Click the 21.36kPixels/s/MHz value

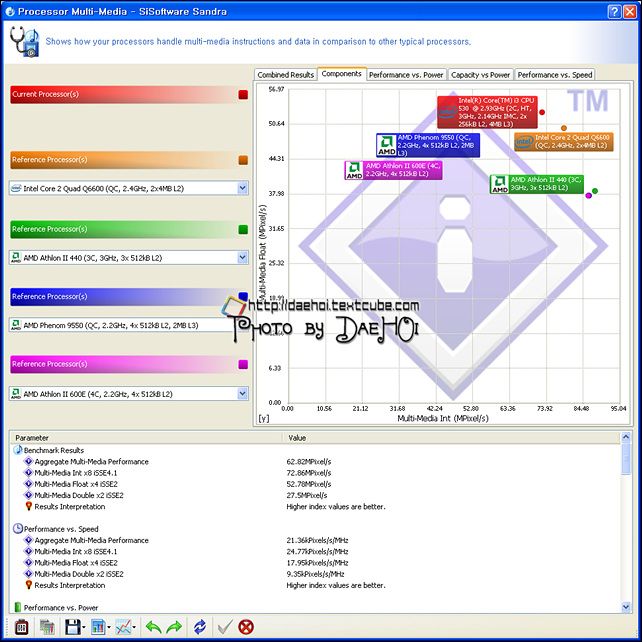click(317, 540)
